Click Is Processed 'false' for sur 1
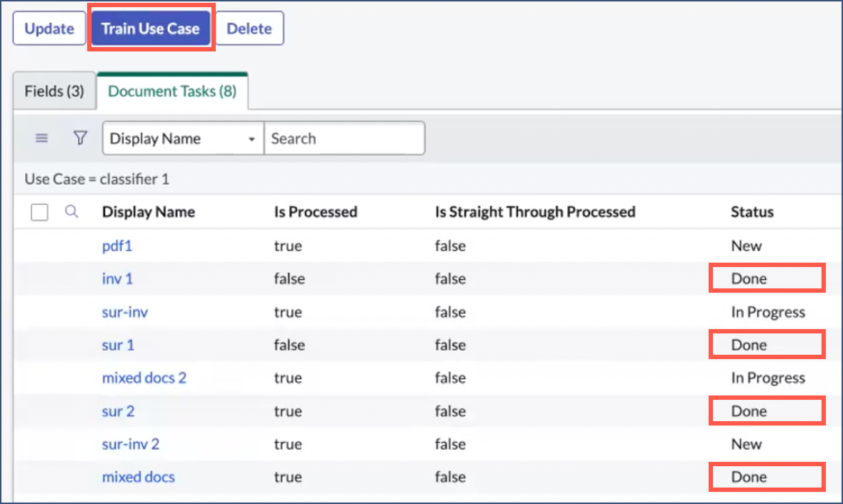 point(289,345)
